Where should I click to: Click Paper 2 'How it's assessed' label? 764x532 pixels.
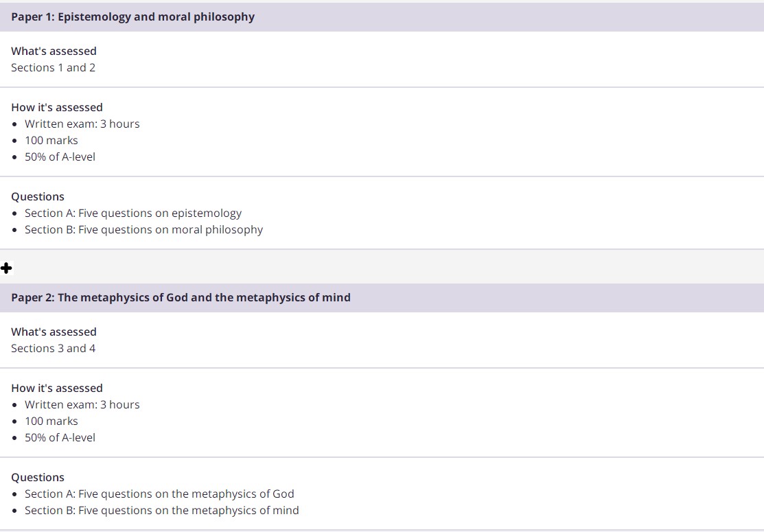tap(57, 389)
